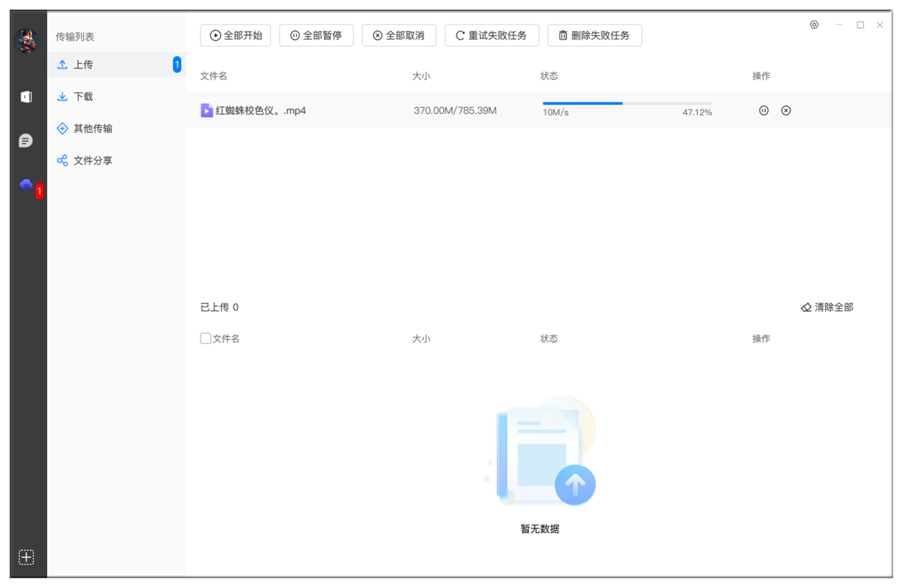Switch to the 下载 tab
The width and height of the screenshot is (903, 588).
pos(83,96)
